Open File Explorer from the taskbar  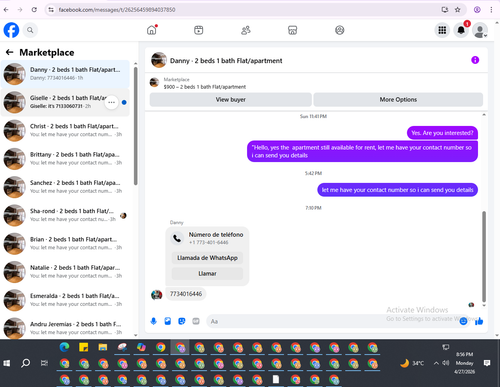point(103,348)
